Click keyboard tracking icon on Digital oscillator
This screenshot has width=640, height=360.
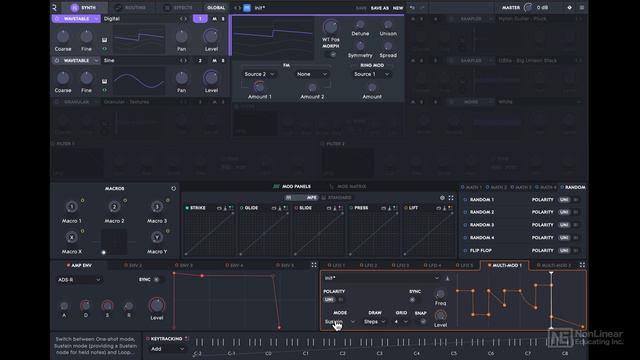(x=104, y=40)
